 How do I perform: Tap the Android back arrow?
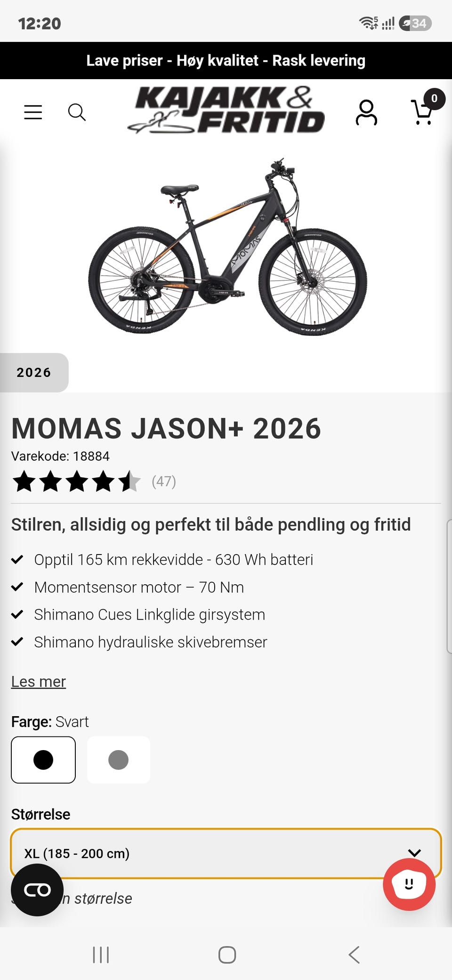coord(354,955)
